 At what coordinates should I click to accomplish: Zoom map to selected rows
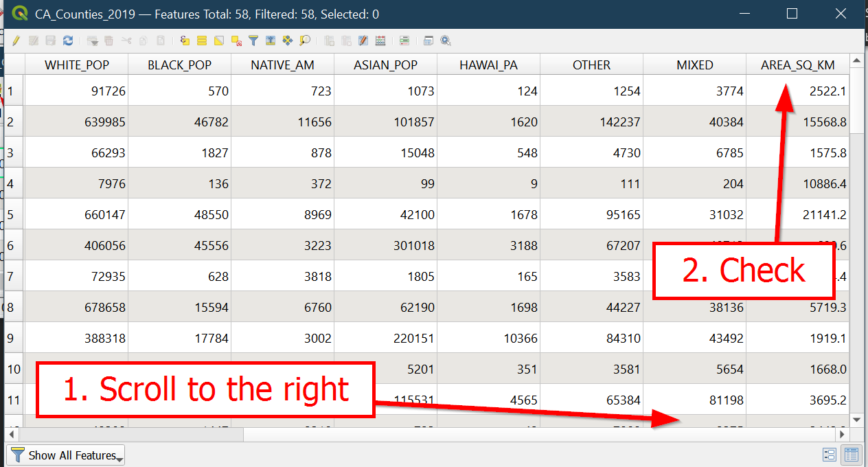click(x=305, y=41)
